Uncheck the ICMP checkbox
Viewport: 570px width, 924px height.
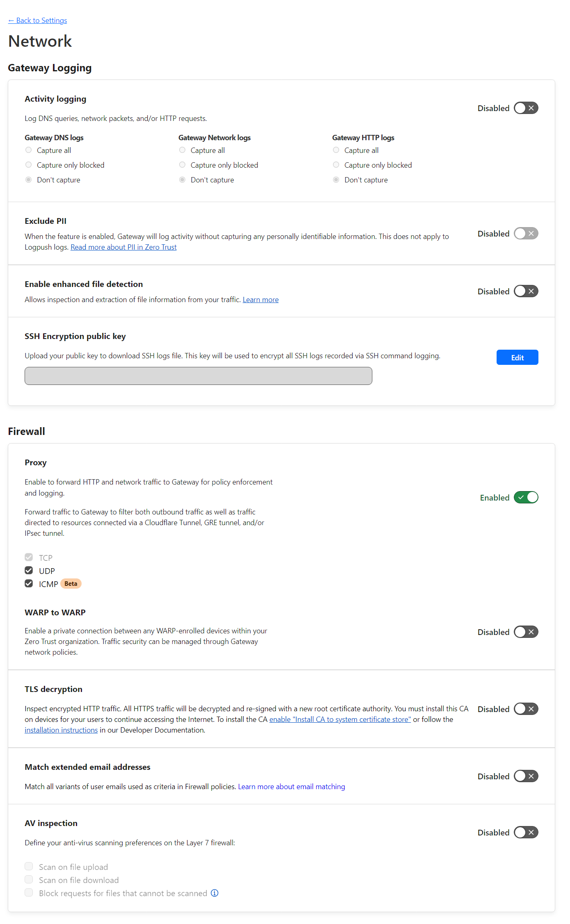(x=29, y=584)
